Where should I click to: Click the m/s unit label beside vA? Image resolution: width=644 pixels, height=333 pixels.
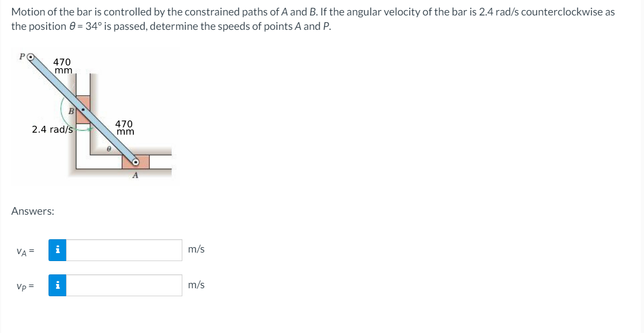click(x=196, y=249)
